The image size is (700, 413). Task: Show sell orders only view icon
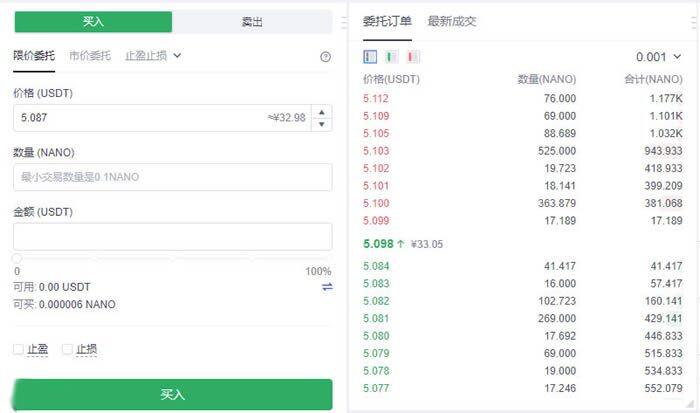click(x=414, y=57)
